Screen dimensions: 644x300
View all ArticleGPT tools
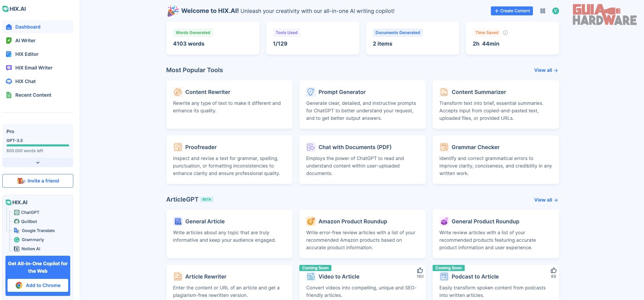click(x=546, y=200)
